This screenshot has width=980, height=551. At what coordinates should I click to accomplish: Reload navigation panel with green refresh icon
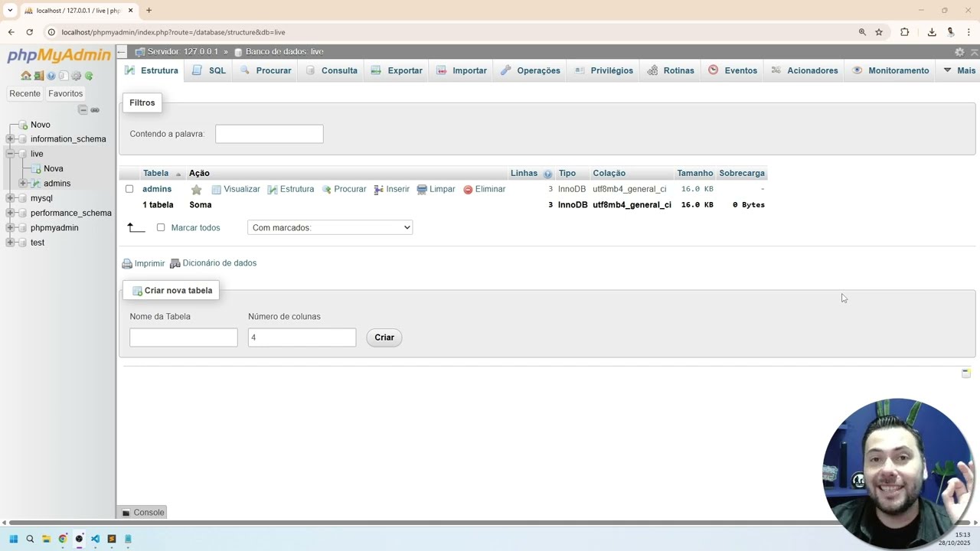tap(89, 76)
